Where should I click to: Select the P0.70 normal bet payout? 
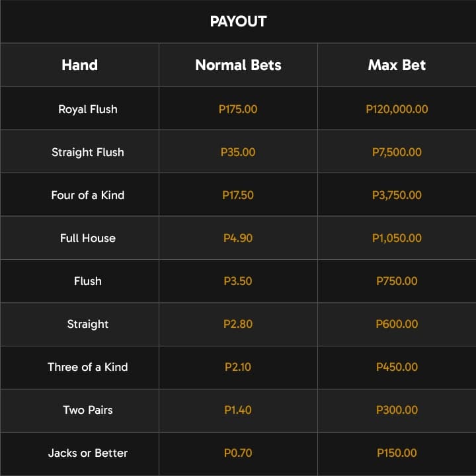click(238, 454)
